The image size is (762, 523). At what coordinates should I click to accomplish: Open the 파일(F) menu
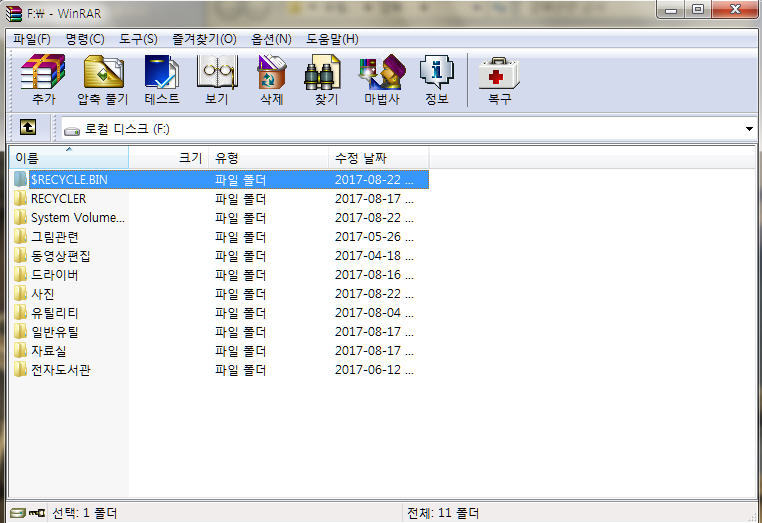(x=32, y=39)
